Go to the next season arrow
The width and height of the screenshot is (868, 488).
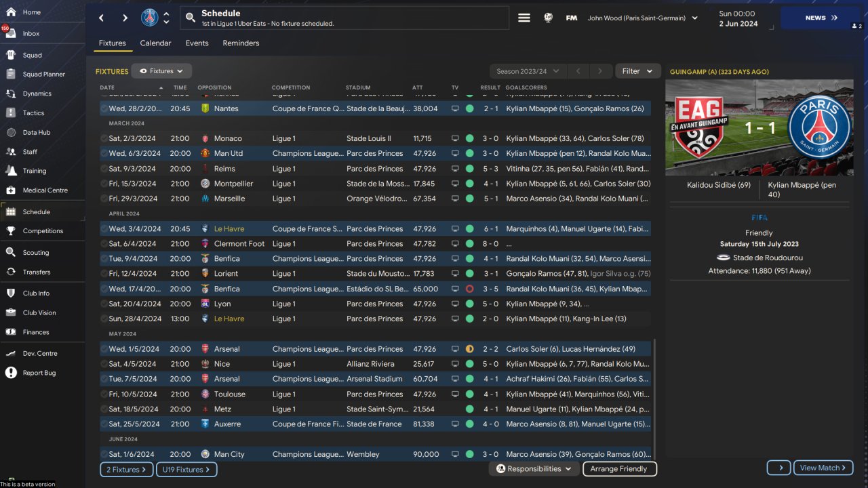pos(599,71)
